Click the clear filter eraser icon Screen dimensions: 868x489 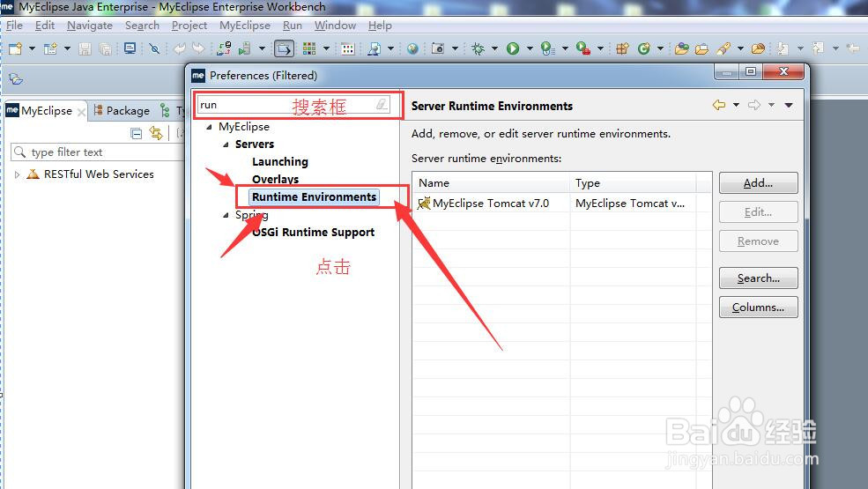(x=382, y=104)
